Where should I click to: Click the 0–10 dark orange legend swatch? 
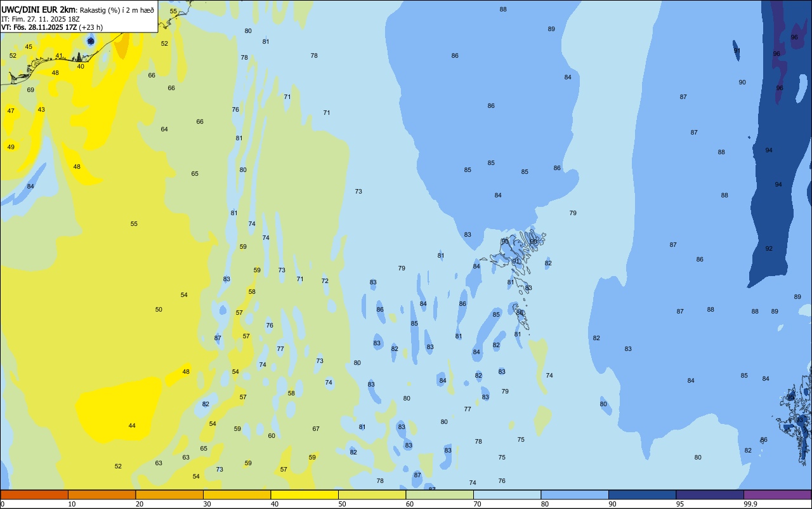[34, 494]
